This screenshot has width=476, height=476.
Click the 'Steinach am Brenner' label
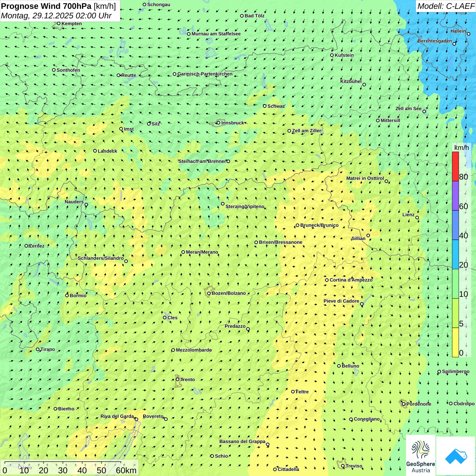point(202,161)
